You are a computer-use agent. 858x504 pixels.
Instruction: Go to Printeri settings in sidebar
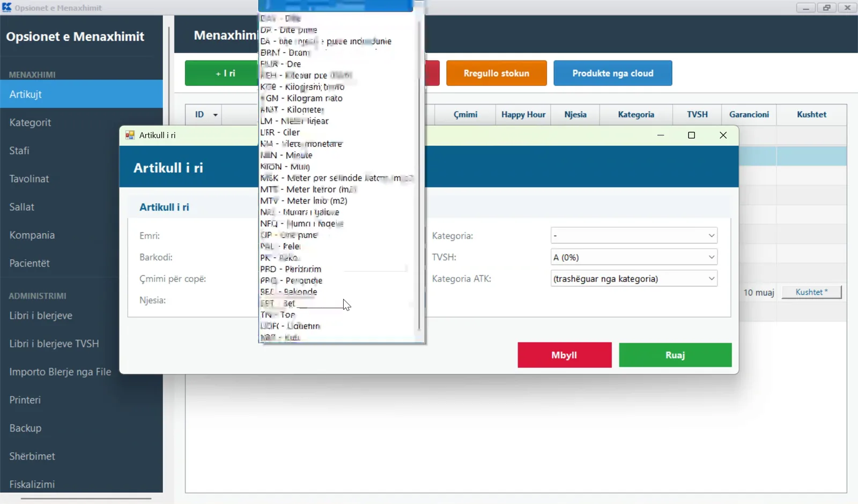(x=82, y=400)
